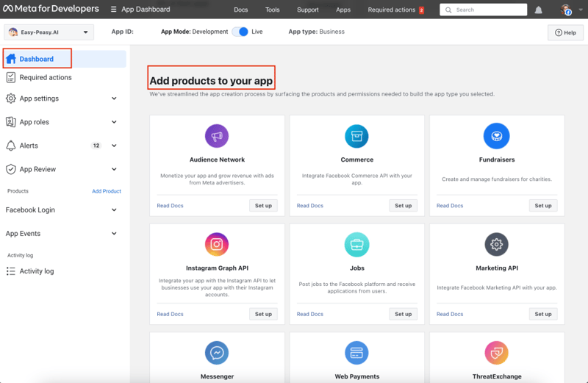Open Read Docs link for Commerce
Image resolution: width=588 pixels, height=383 pixels.
click(310, 206)
